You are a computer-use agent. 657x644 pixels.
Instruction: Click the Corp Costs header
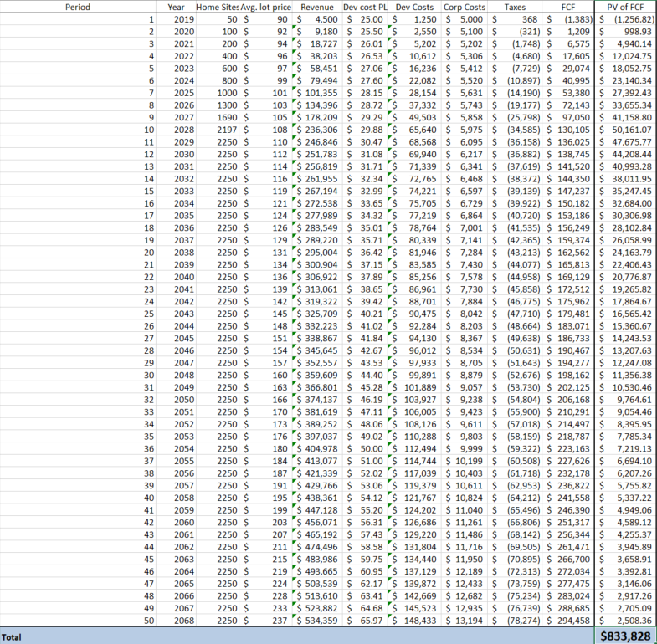465,7
